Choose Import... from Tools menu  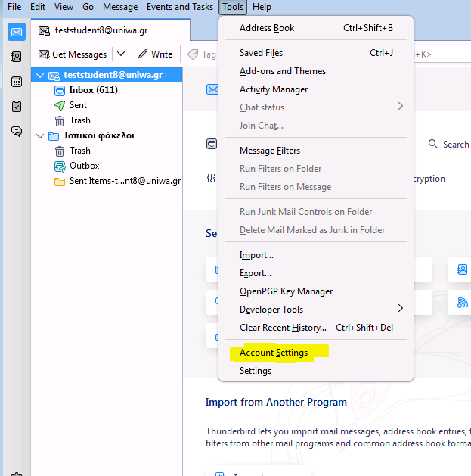316,255
